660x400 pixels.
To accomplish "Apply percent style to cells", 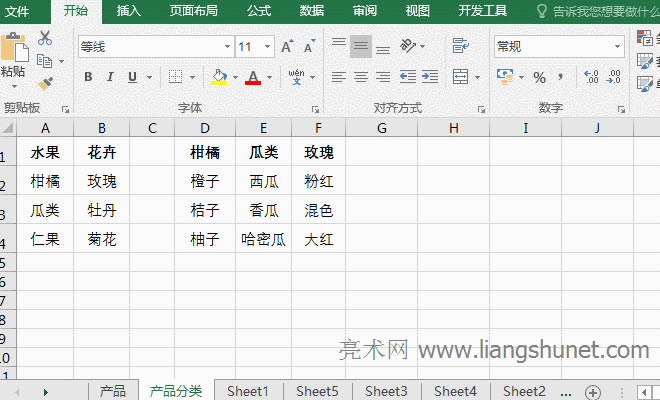I will [539, 77].
